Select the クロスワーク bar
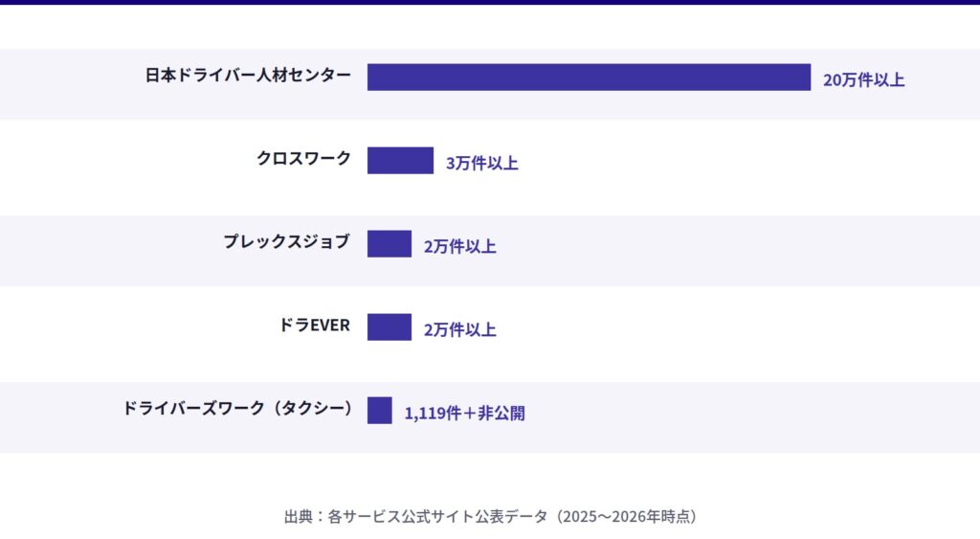 click(x=400, y=161)
